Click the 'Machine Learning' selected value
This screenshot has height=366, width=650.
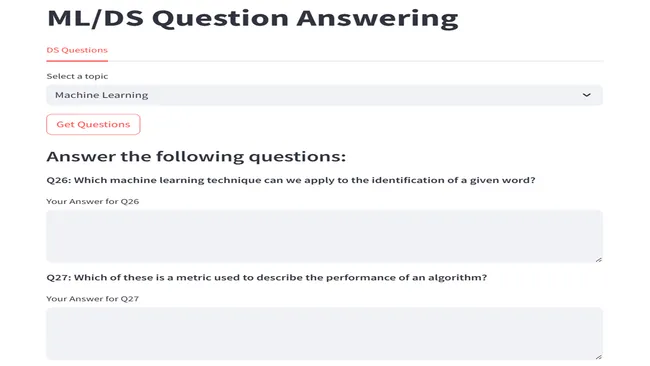pos(102,95)
